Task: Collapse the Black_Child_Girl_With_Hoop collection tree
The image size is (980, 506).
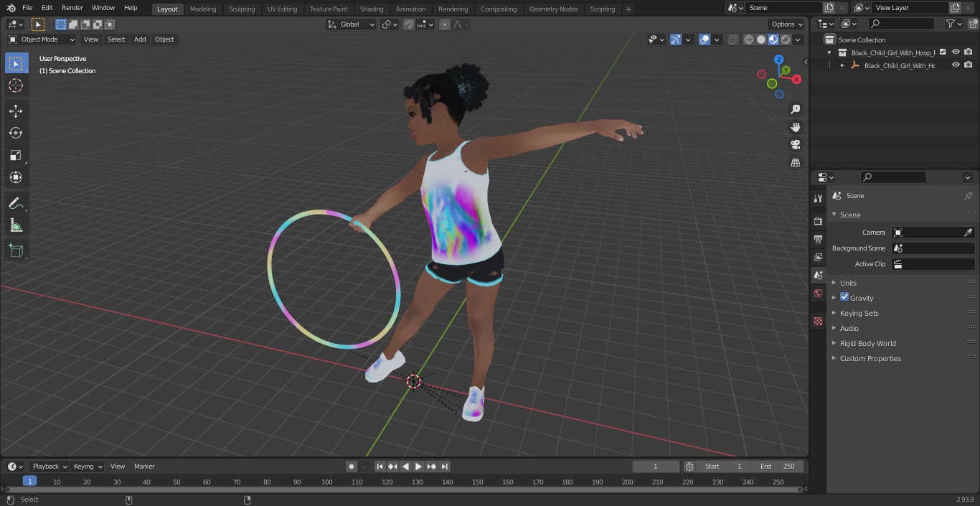Action: [830, 52]
